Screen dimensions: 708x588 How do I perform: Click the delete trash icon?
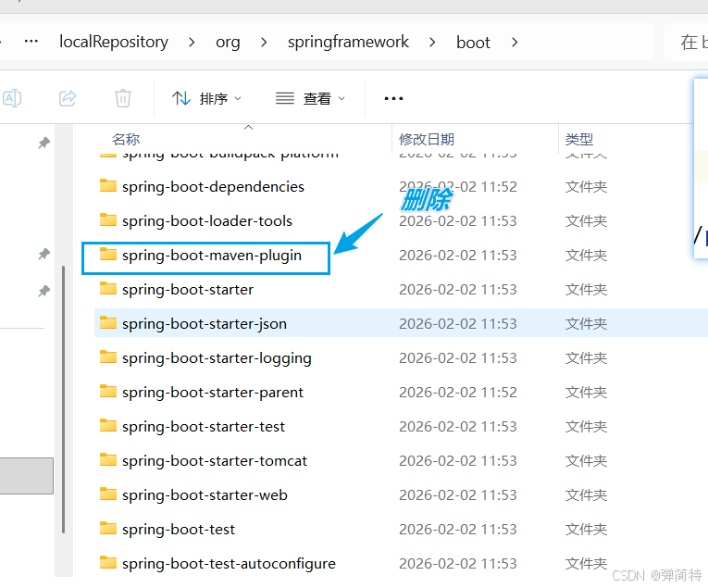click(x=123, y=98)
